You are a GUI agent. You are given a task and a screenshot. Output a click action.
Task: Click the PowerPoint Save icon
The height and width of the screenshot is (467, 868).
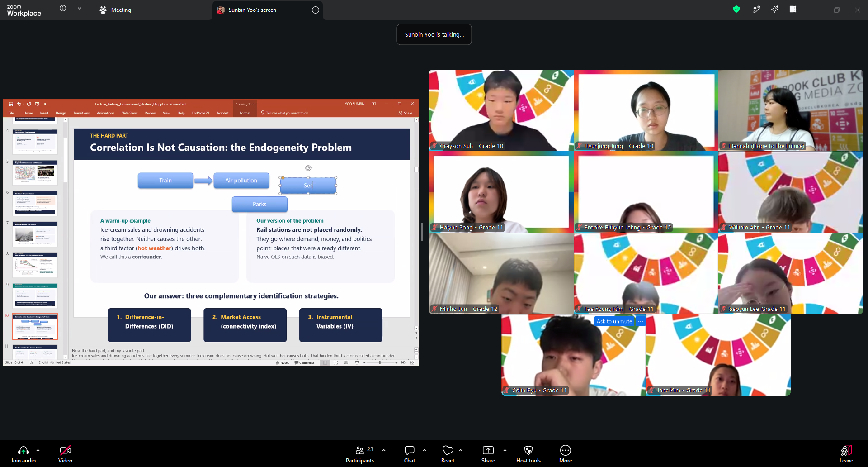coord(11,104)
